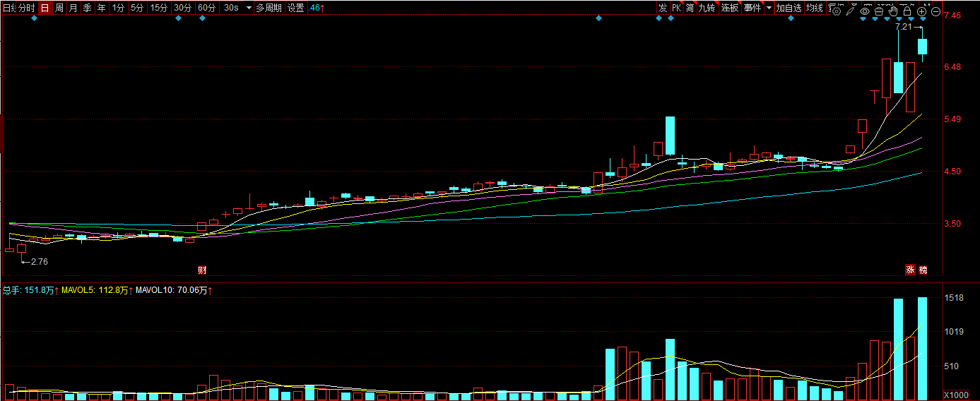Expand the dropdown arrow next to 事件

click(x=769, y=8)
